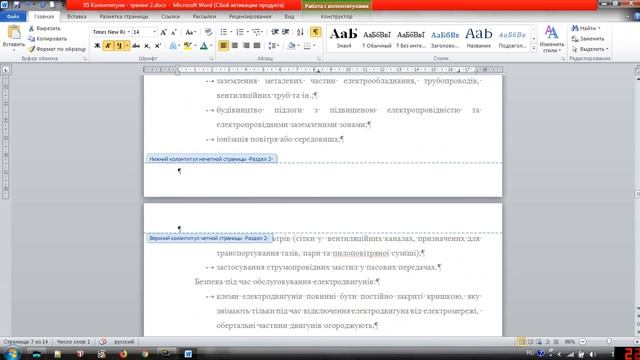Image resolution: width=640 pixels, height=360 pixels.
Task: Open the File (Файл) tab
Action: tap(13, 16)
